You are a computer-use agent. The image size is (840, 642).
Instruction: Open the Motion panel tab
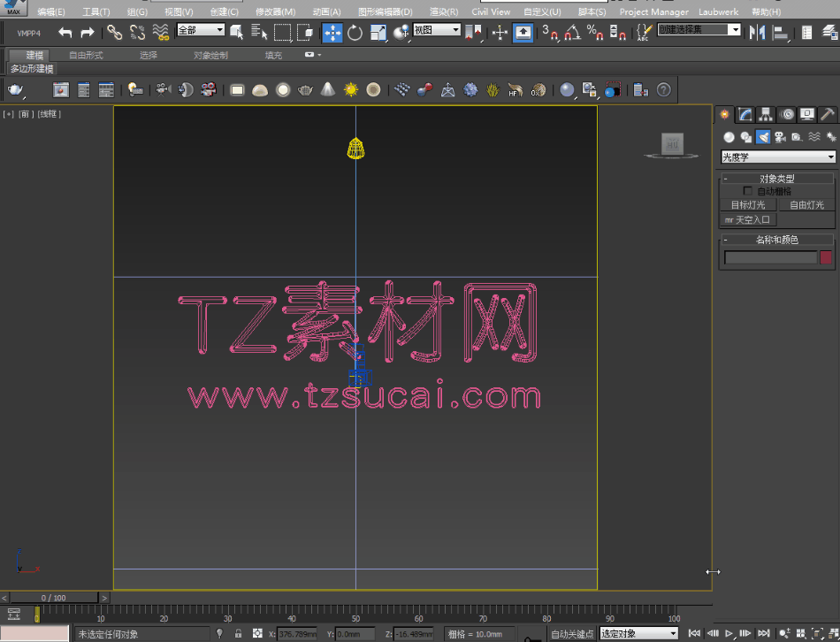click(x=786, y=114)
